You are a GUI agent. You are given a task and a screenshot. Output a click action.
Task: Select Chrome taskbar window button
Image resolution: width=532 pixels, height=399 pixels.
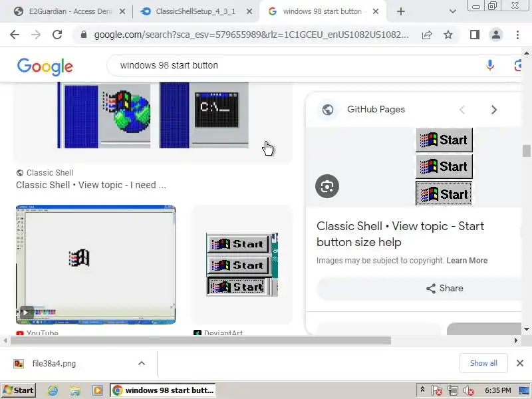point(163,390)
